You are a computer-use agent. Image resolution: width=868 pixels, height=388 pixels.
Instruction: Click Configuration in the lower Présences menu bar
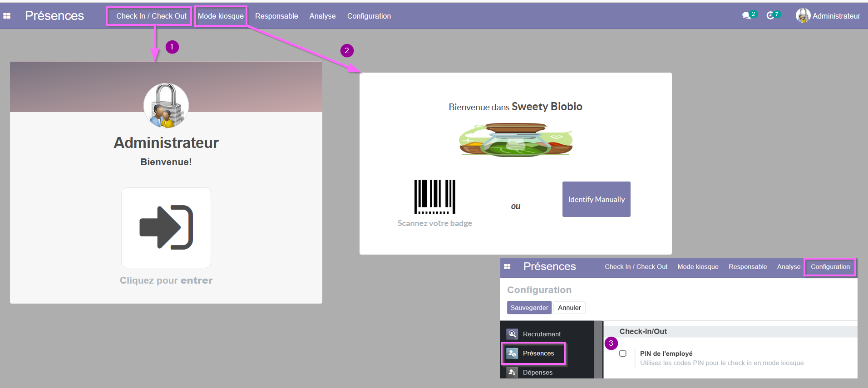pos(830,267)
